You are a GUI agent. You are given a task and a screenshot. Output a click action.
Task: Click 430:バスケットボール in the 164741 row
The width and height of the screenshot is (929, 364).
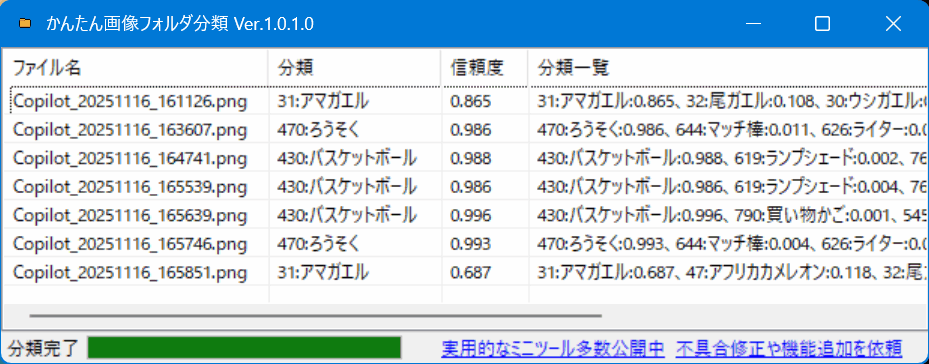(347, 158)
